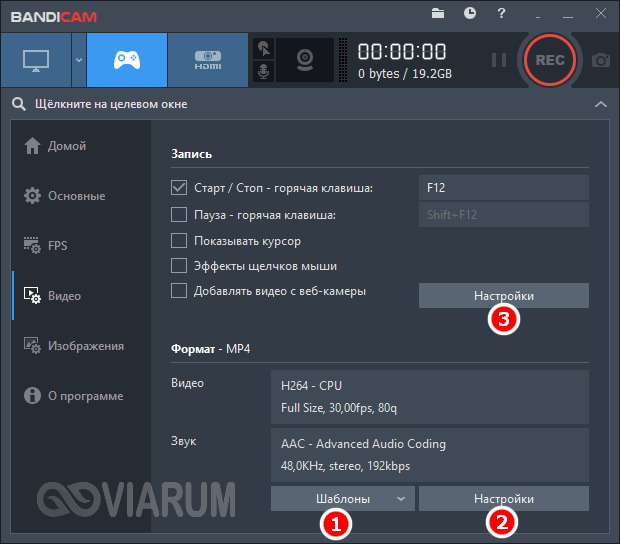This screenshot has width=620, height=544.
Task: Enable Добавлять видео с веб-камеры checkbox
Action: point(179,291)
